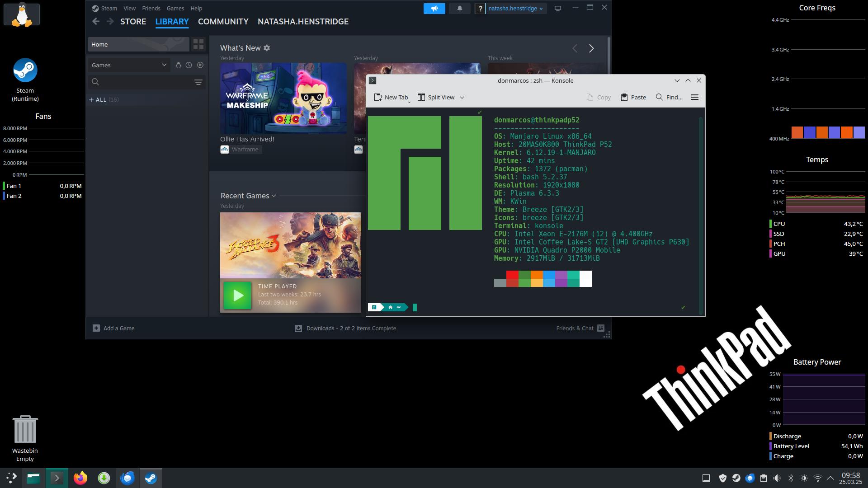Open advanced filter options in library search
The image size is (868, 488).
click(x=198, y=82)
